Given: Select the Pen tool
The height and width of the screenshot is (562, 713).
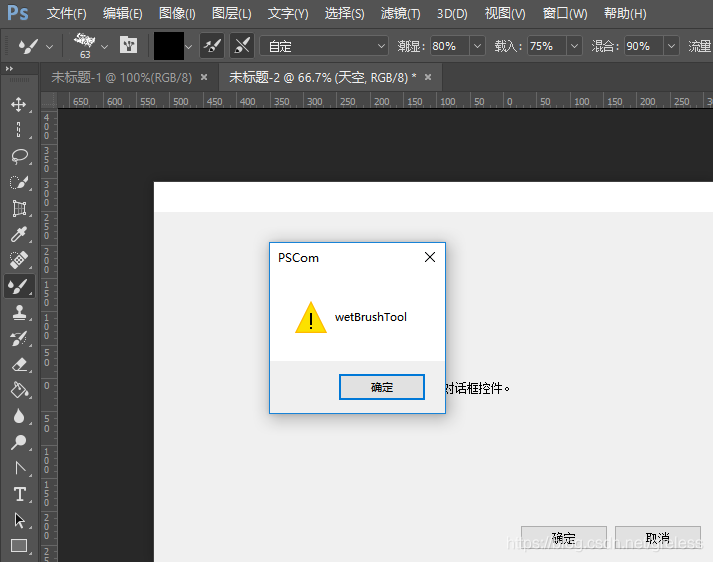Looking at the screenshot, I should pyautogui.click(x=19, y=468).
